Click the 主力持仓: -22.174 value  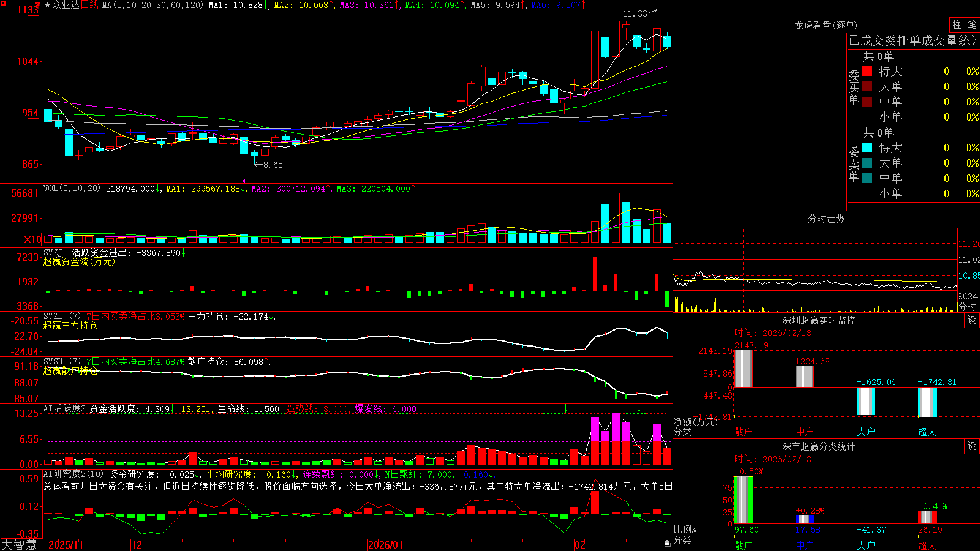232,317
